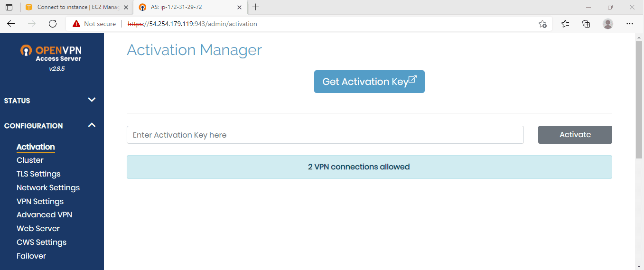Open Failover in the sidebar

coord(31,256)
